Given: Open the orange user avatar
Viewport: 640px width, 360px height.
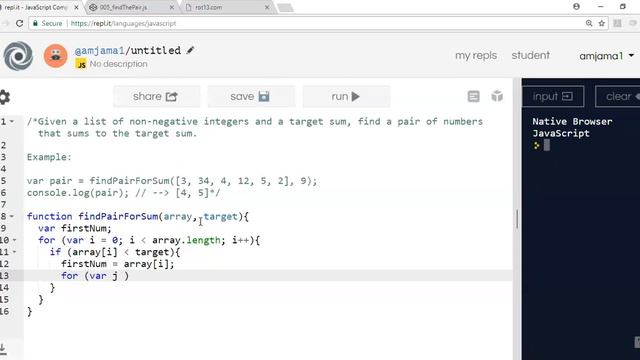Looking at the screenshot, I should (x=56, y=56).
